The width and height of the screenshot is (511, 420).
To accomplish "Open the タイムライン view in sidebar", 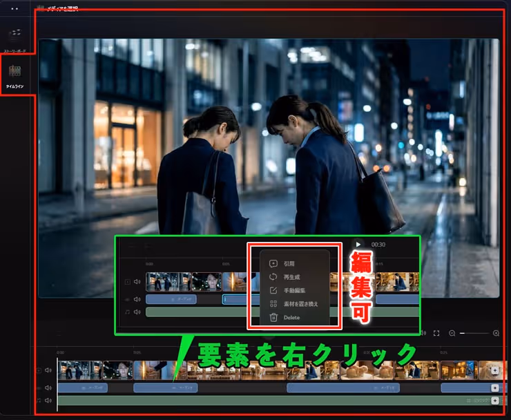I will click(x=15, y=76).
